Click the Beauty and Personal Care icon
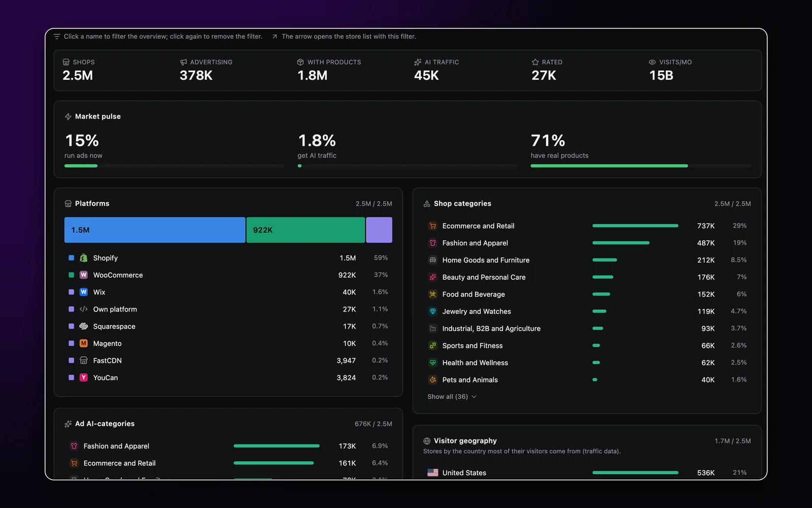This screenshot has width=812, height=508. coord(433,277)
